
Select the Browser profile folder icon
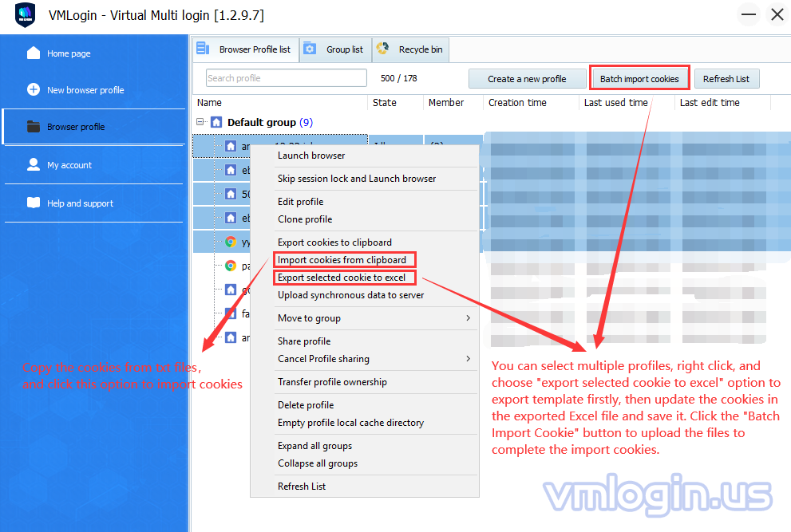coord(34,127)
